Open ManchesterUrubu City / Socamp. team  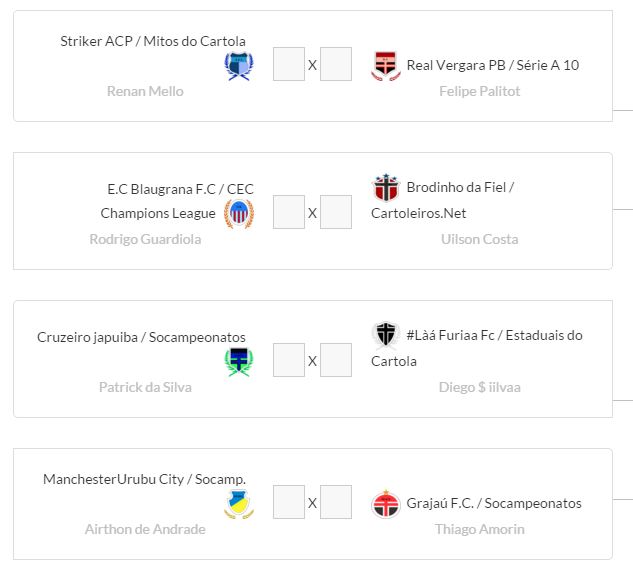tap(144, 479)
